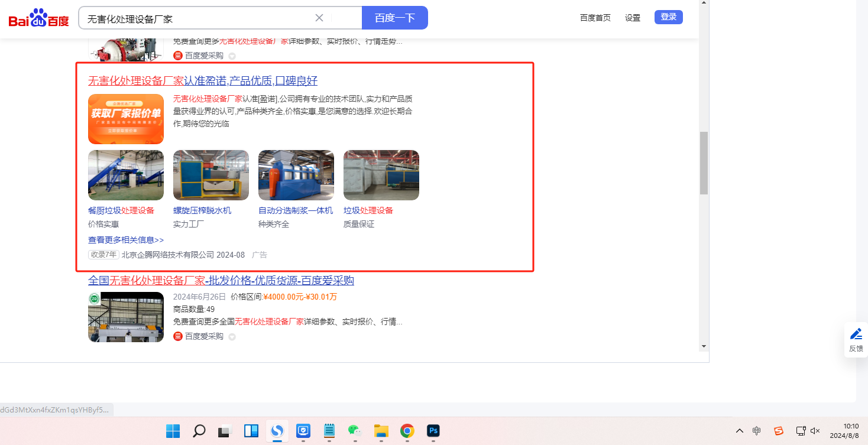Open the 反馈 feedback button

[x=856, y=340]
